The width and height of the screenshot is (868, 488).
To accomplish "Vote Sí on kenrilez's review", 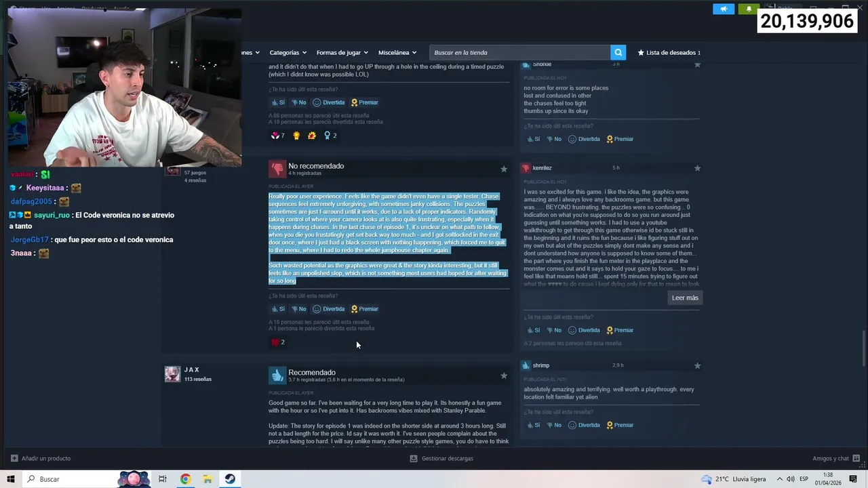I will coord(533,330).
